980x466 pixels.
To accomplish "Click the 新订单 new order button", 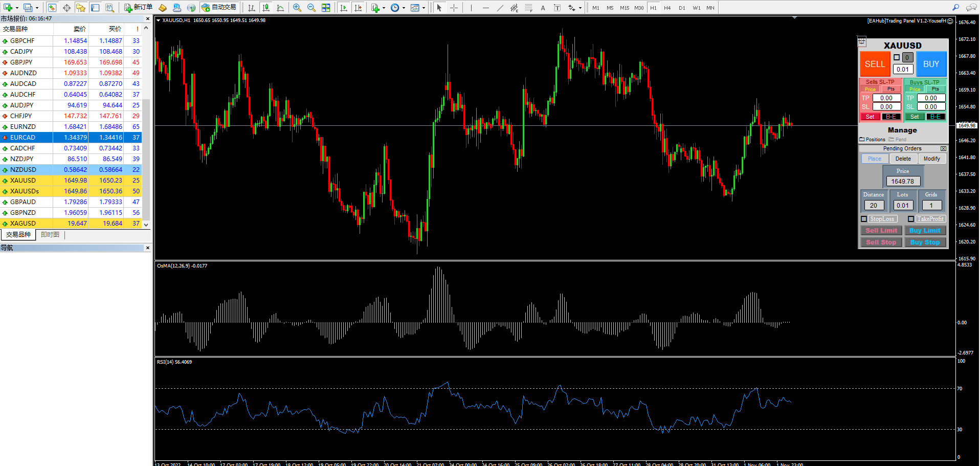I will (138, 8).
